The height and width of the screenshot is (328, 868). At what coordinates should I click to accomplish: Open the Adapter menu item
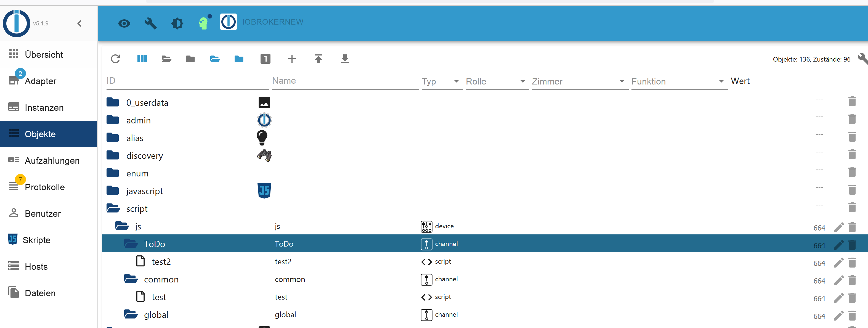point(41,81)
